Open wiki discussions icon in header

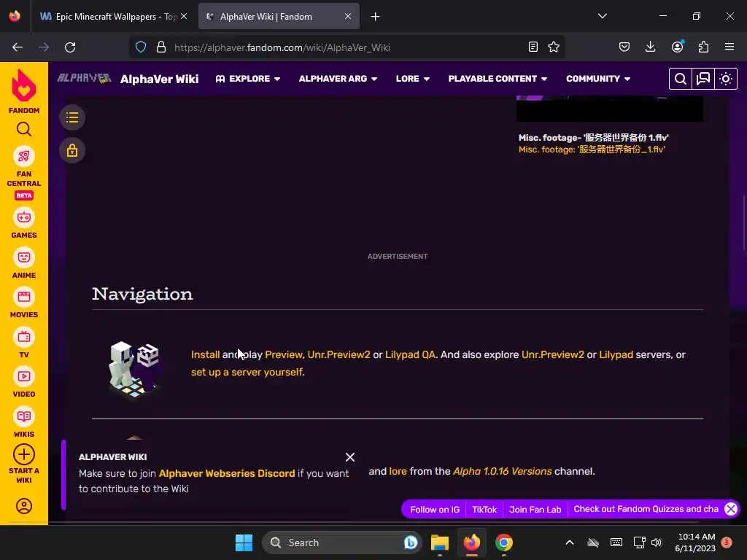tap(703, 79)
